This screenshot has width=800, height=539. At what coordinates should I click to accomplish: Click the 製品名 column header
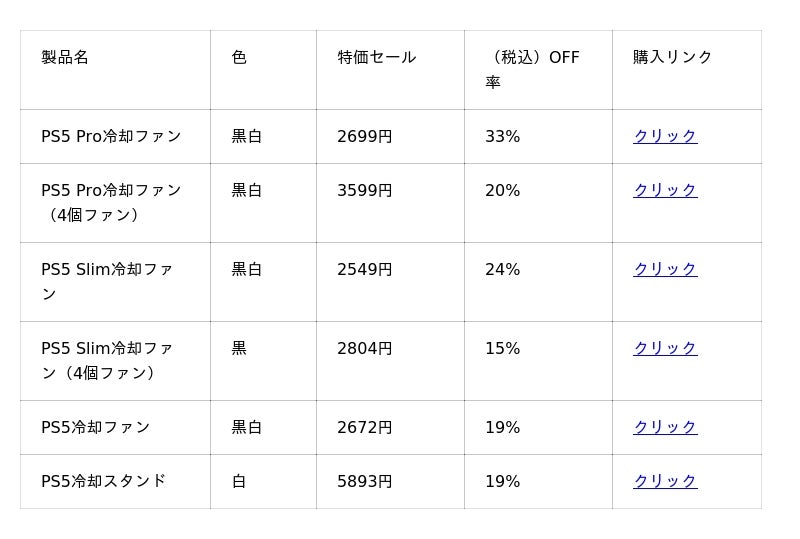tap(65, 57)
